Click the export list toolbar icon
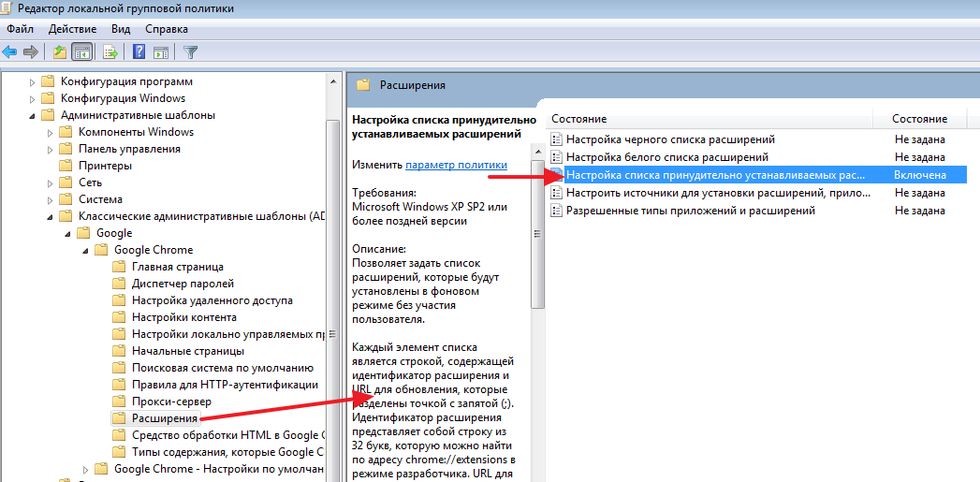Screen dimensions: 980x482 (110, 51)
